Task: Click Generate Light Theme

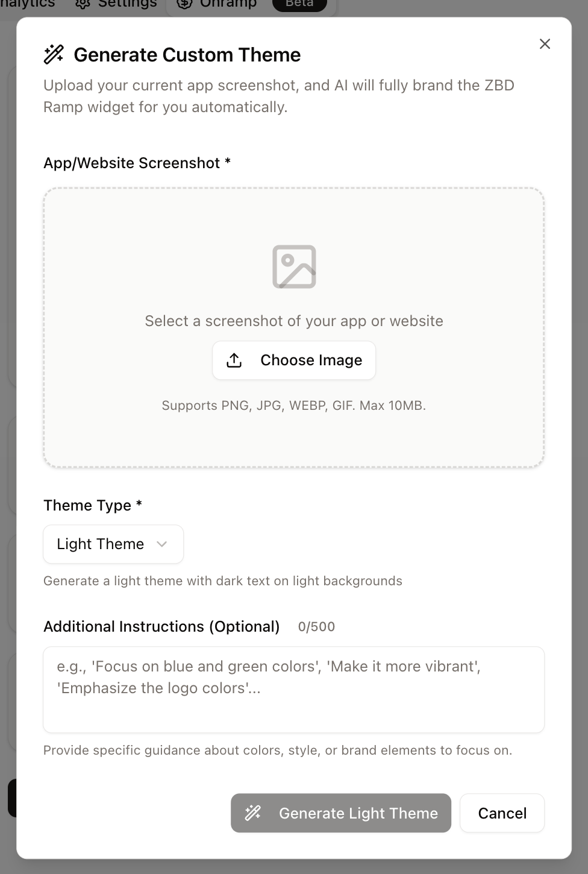Action: coord(340,813)
